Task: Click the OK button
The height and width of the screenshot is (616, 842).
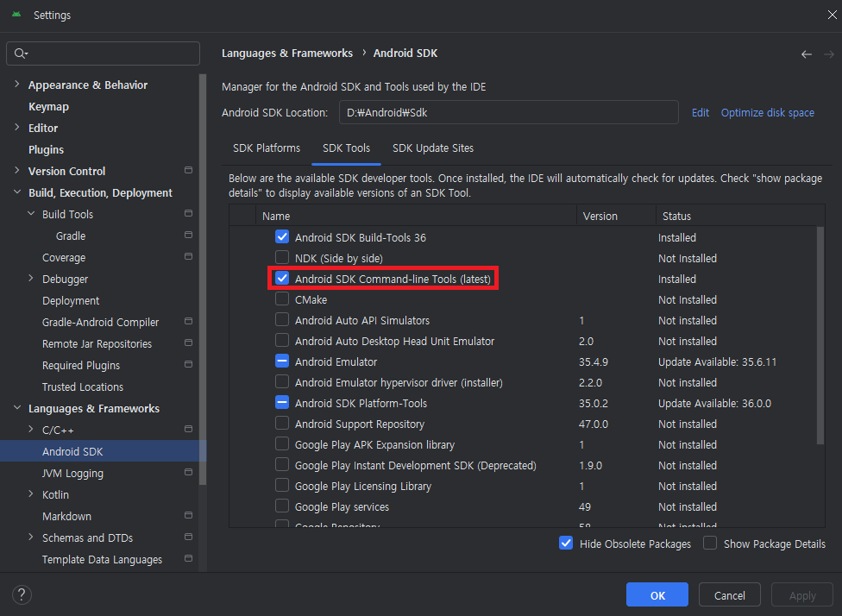Action: pos(657,595)
